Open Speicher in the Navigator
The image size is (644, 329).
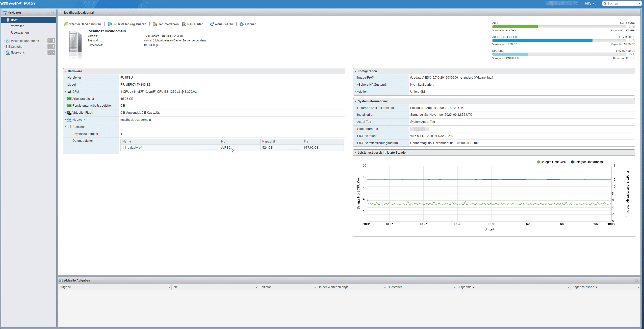[x=17, y=47]
